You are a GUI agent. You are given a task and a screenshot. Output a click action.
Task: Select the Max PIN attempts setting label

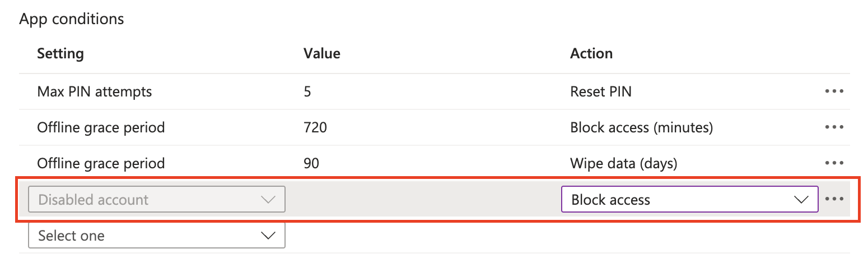pyautogui.click(x=94, y=91)
